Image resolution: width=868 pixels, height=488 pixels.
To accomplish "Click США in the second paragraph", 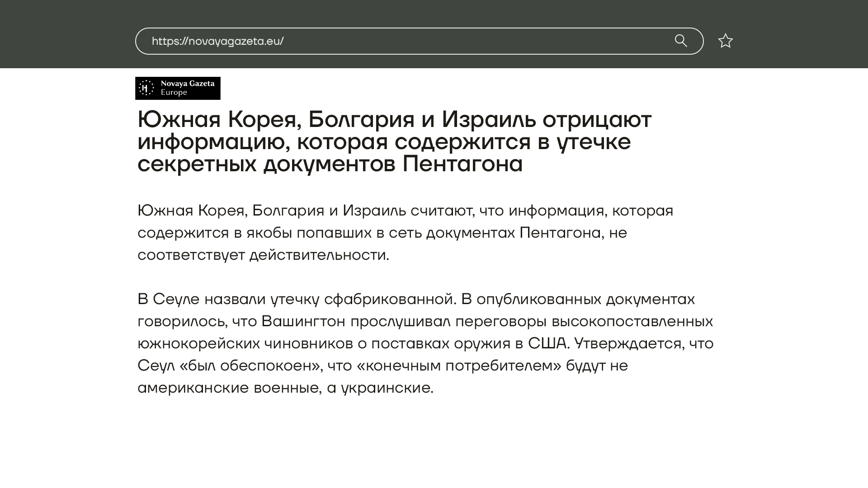I will point(547,343).
